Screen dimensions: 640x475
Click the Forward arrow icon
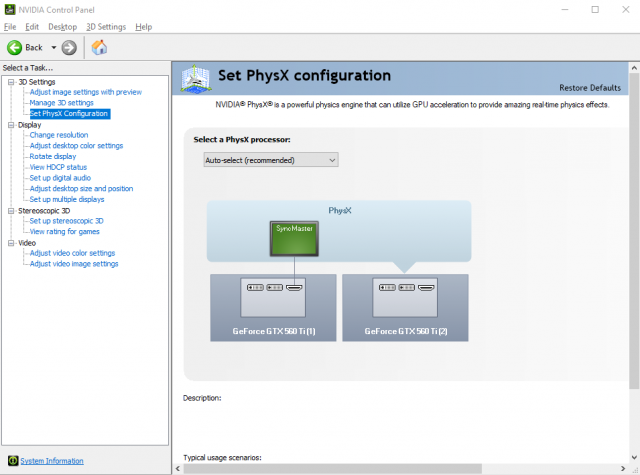(x=69, y=47)
